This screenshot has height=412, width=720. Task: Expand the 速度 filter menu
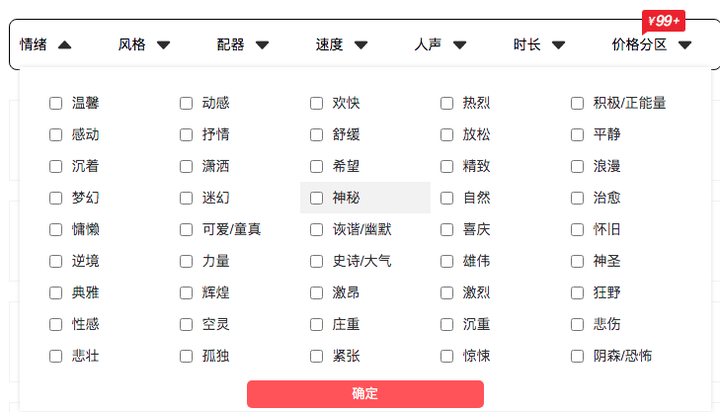coord(342,44)
